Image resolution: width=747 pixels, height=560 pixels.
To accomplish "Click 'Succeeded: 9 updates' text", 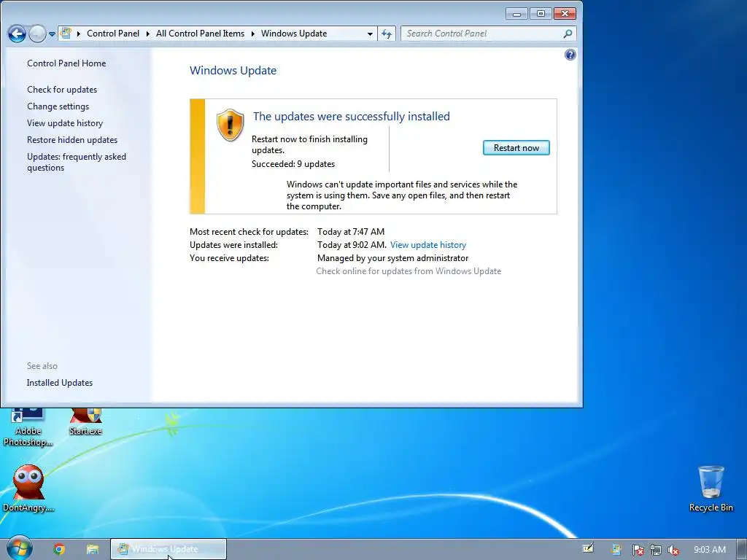I will 293,164.
